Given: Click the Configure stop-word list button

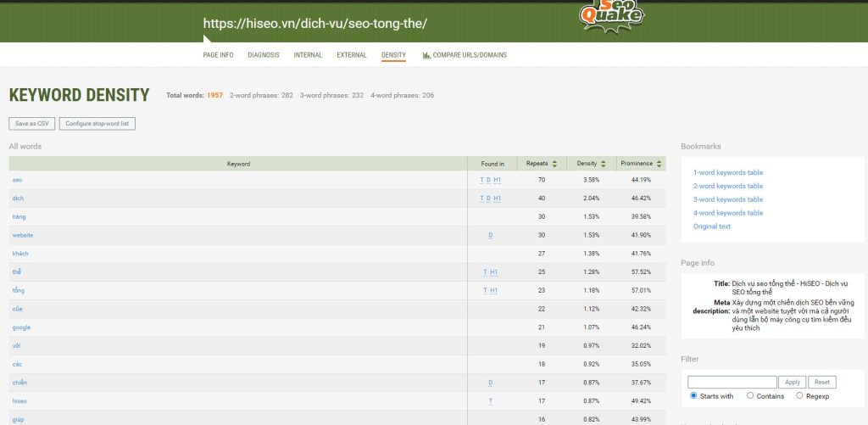Looking at the screenshot, I should [x=97, y=124].
